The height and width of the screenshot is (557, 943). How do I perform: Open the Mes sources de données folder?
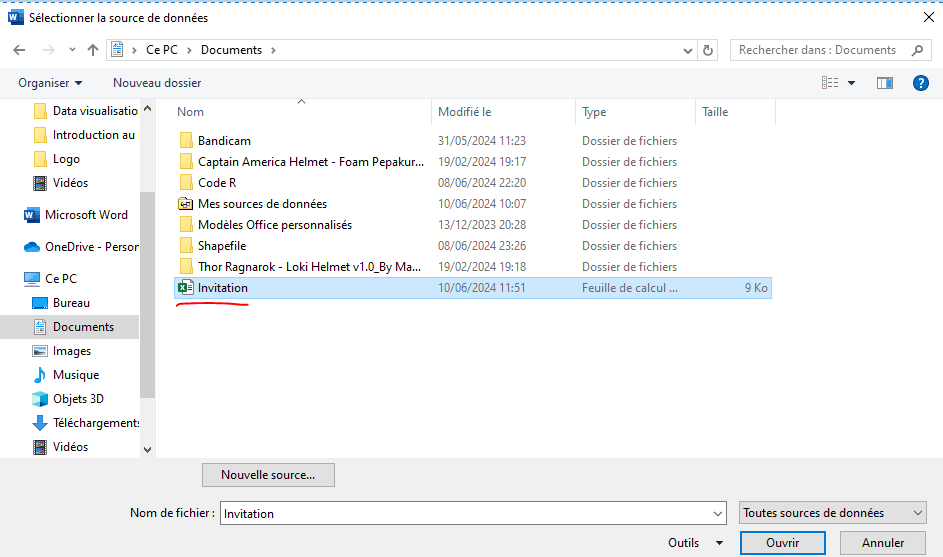pyautogui.click(x=262, y=204)
